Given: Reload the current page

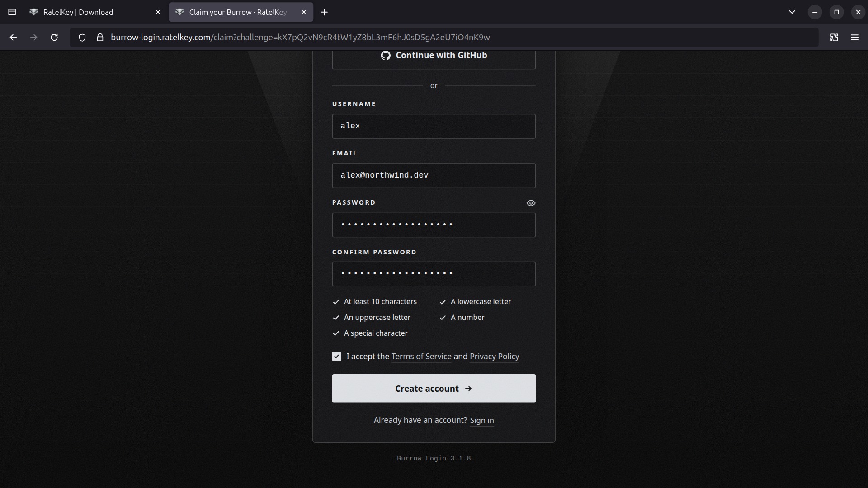Looking at the screenshot, I should (54, 38).
